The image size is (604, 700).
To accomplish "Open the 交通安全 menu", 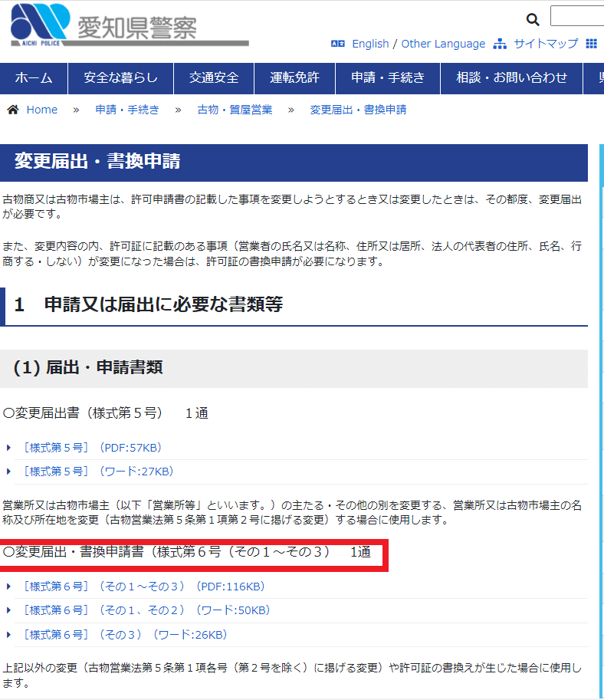I will (x=214, y=78).
